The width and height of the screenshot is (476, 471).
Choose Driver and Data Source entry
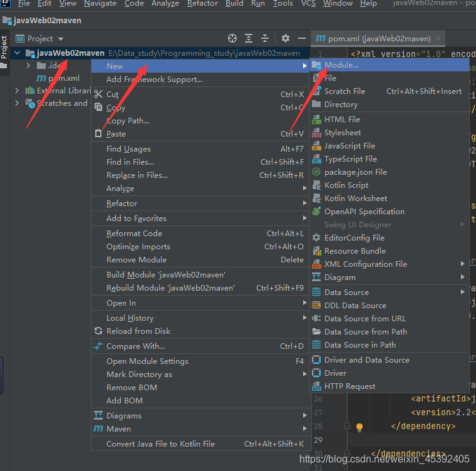389,360
